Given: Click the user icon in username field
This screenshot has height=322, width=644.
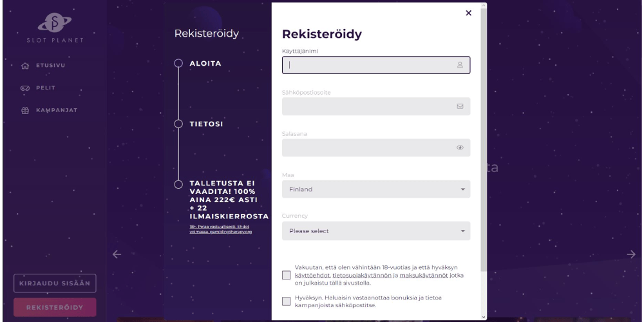Looking at the screenshot, I should [460, 65].
